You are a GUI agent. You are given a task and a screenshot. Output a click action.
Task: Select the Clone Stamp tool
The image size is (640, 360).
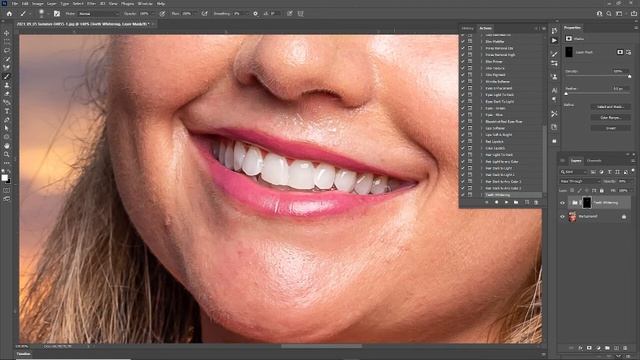click(x=7, y=85)
